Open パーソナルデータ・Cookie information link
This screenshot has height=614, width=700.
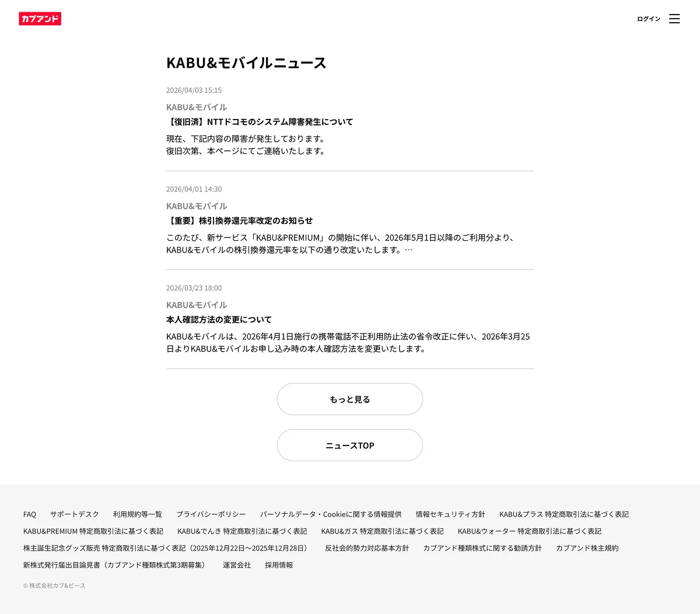(x=331, y=514)
